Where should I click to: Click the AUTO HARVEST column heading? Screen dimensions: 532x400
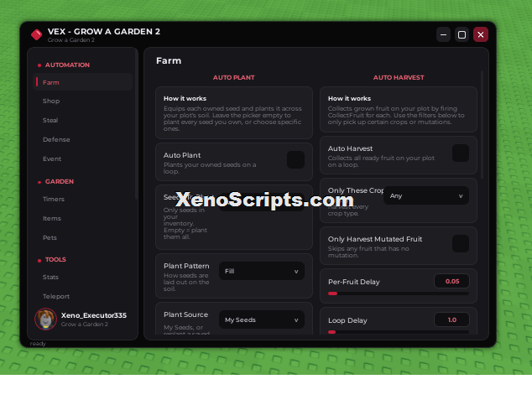(399, 77)
